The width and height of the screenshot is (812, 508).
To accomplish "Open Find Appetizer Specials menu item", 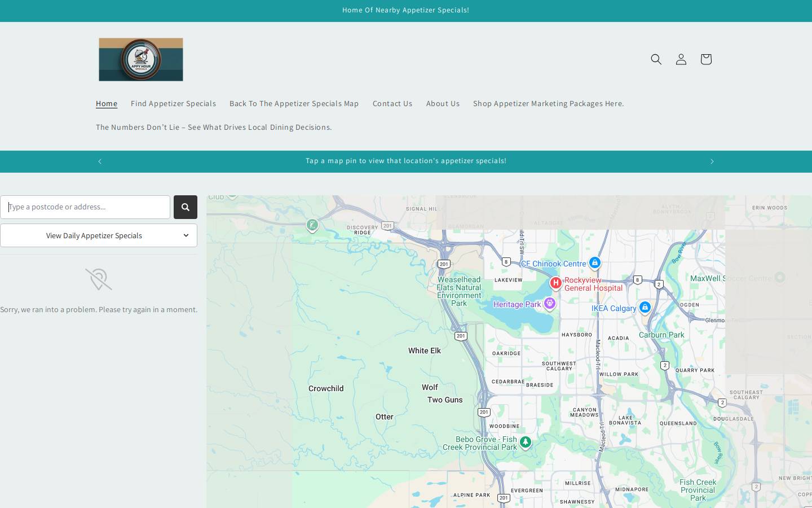I will click(173, 103).
